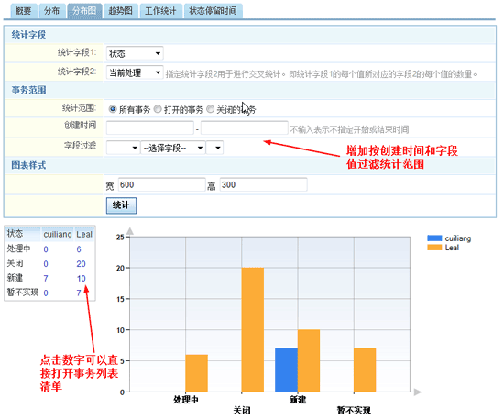Image resolution: width=504 pixels, height=420 pixels.
Task: Click the 暂不实现 x-axis label
Action: point(354,410)
